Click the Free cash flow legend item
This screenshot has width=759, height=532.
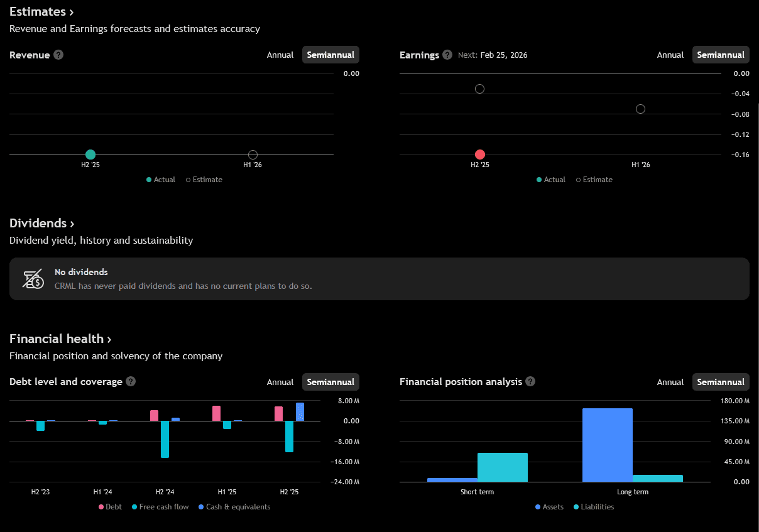pyautogui.click(x=160, y=507)
